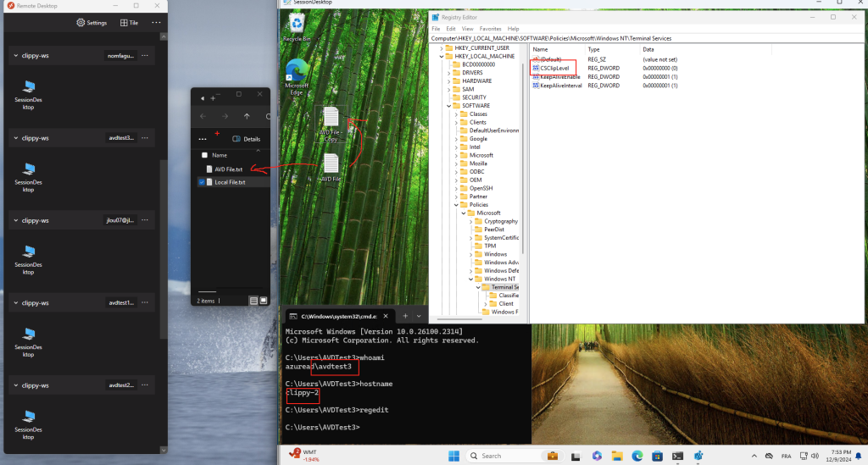This screenshot has width=868, height=465.
Task: Expand the HARDWARE registry key
Action: tap(449, 80)
